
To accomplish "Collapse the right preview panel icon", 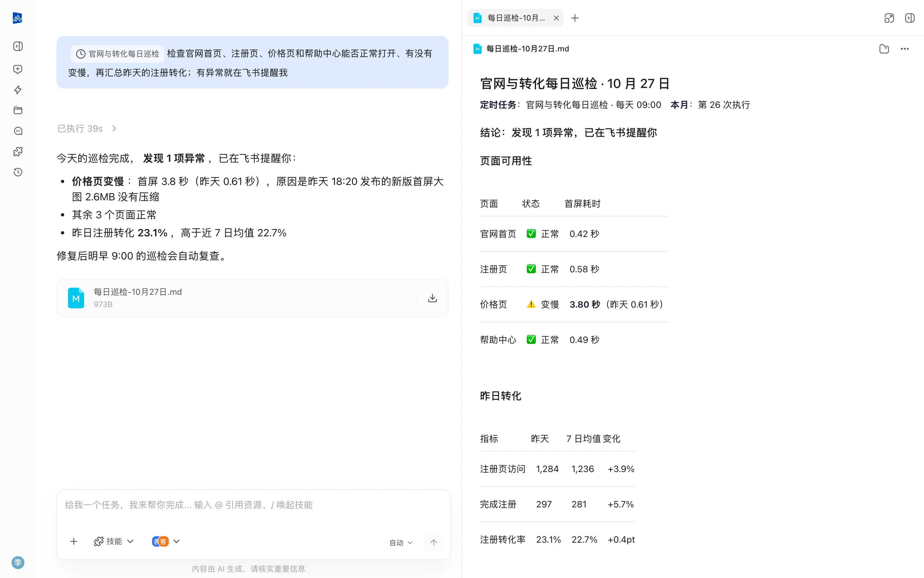I will [910, 18].
